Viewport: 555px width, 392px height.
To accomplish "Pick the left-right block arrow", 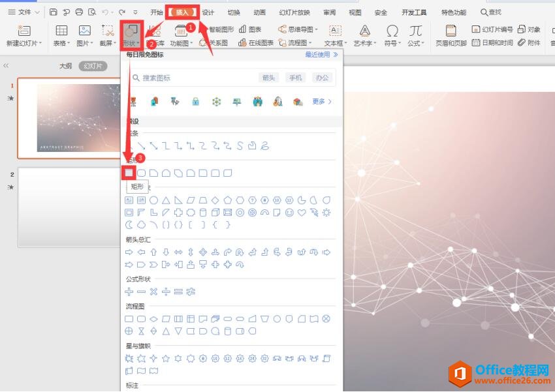I will (178, 252).
